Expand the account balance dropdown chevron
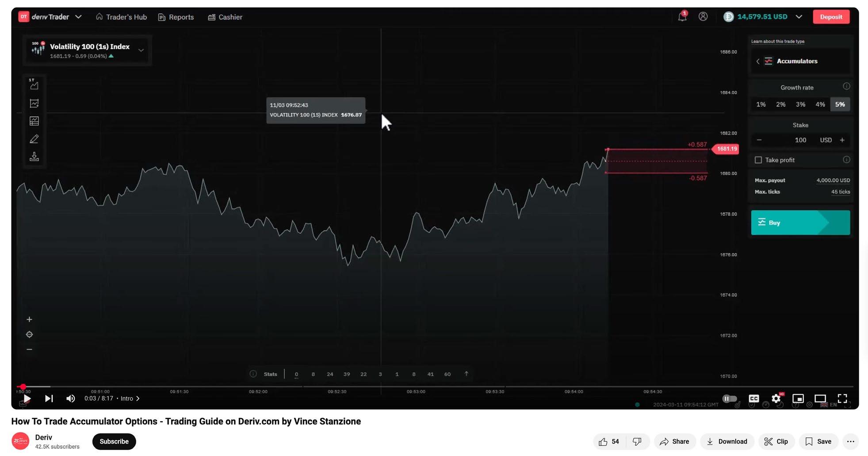This screenshot has height=456, width=868. click(799, 17)
